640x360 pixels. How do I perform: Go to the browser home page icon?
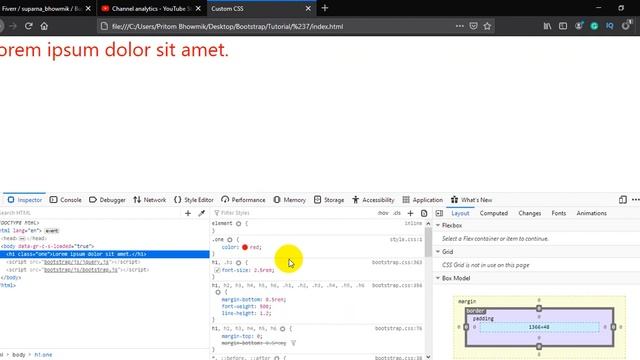tap(44, 26)
